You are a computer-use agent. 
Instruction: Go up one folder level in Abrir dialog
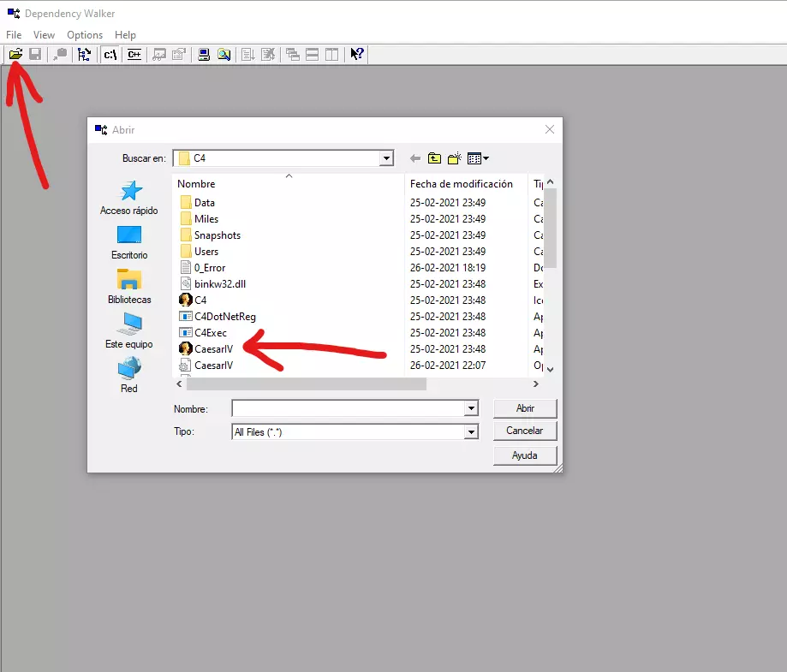click(435, 158)
